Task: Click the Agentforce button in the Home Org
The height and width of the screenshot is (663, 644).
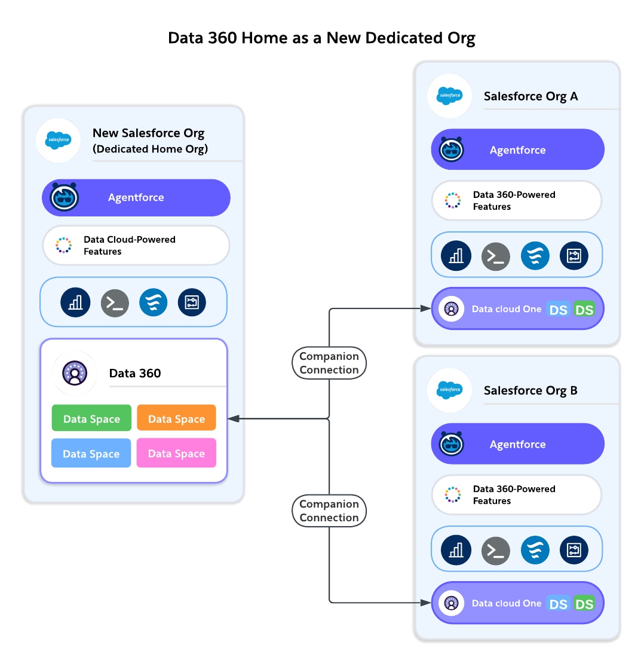Action: point(136,197)
